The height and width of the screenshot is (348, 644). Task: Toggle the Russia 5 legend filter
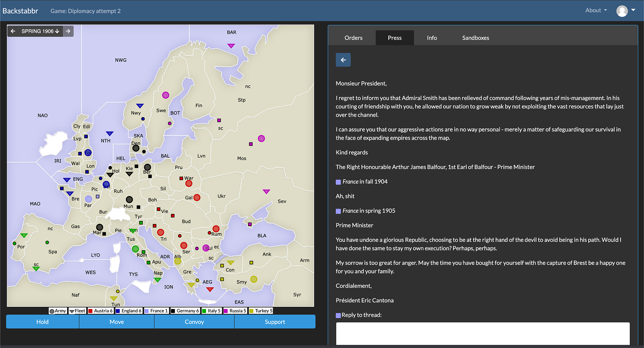pos(235,311)
